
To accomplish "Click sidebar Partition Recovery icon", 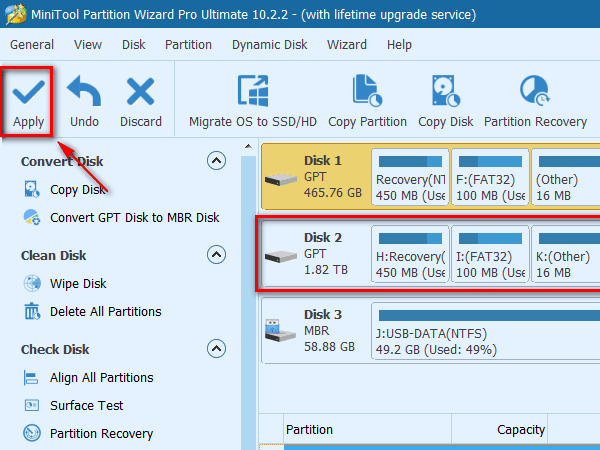I will [32, 433].
